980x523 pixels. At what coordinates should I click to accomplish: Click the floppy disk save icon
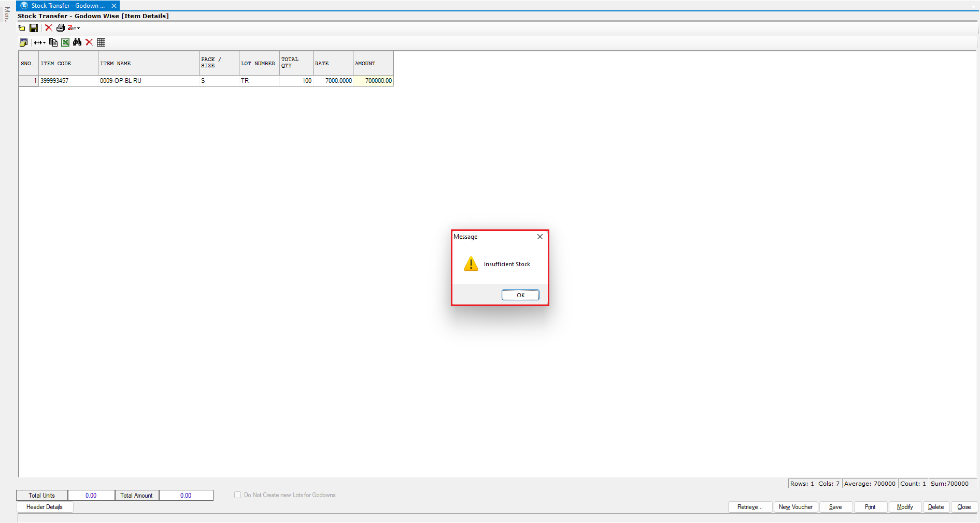point(34,28)
